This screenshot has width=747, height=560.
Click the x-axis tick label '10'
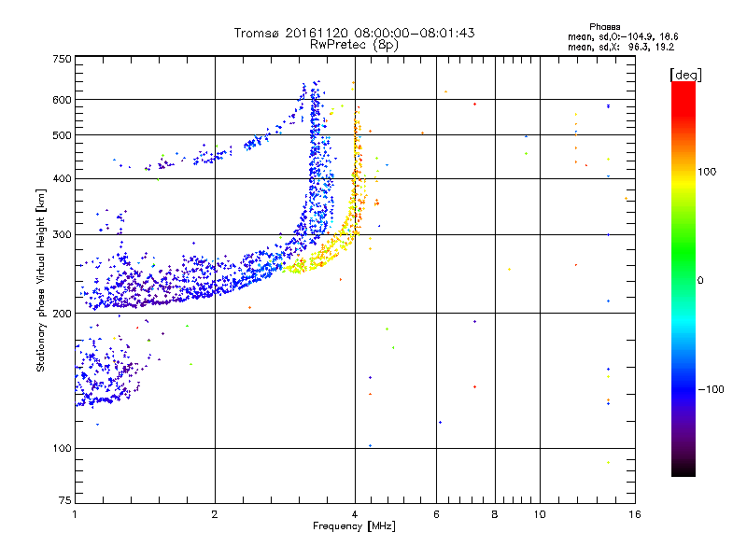coord(540,514)
